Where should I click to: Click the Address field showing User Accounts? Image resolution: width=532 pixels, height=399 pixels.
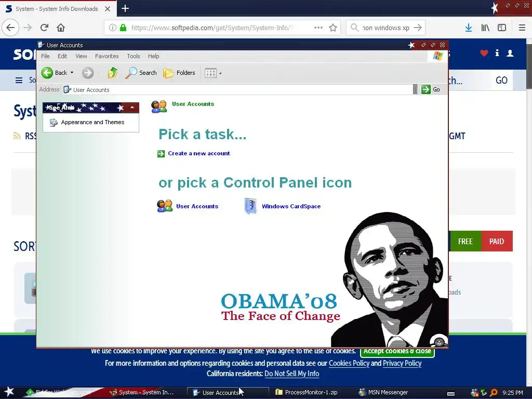(237, 89)
